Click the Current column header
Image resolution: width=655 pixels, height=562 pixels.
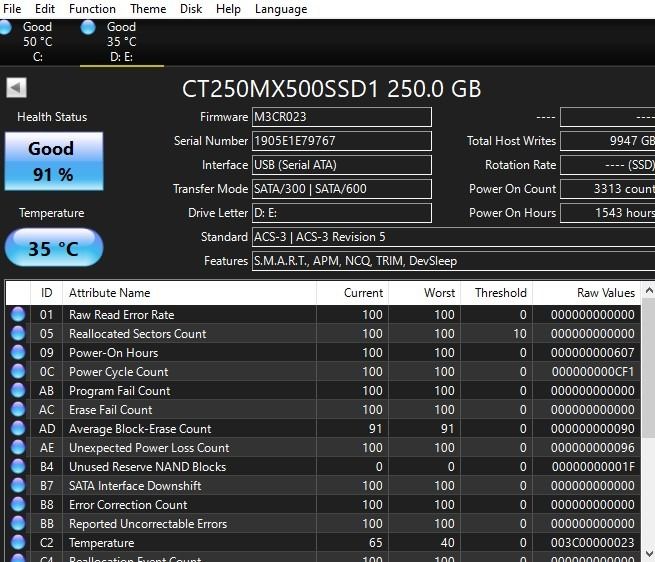click(353, 293)
